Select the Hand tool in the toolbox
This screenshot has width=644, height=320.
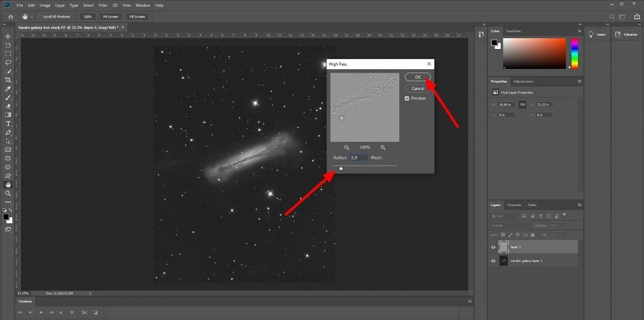tap(8, 185)
